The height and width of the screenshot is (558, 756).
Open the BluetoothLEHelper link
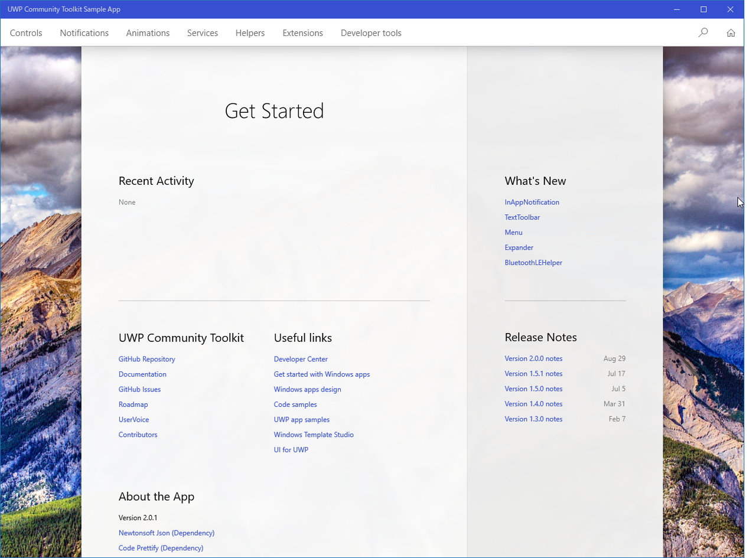[x=533, y=262]
